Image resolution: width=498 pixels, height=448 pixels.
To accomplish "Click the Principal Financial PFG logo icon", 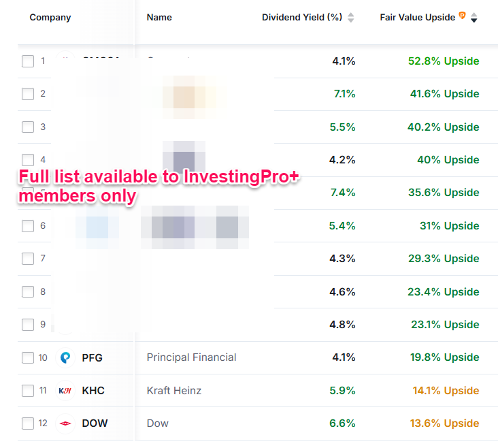I will pyautogui.click(x=65, y=357).
